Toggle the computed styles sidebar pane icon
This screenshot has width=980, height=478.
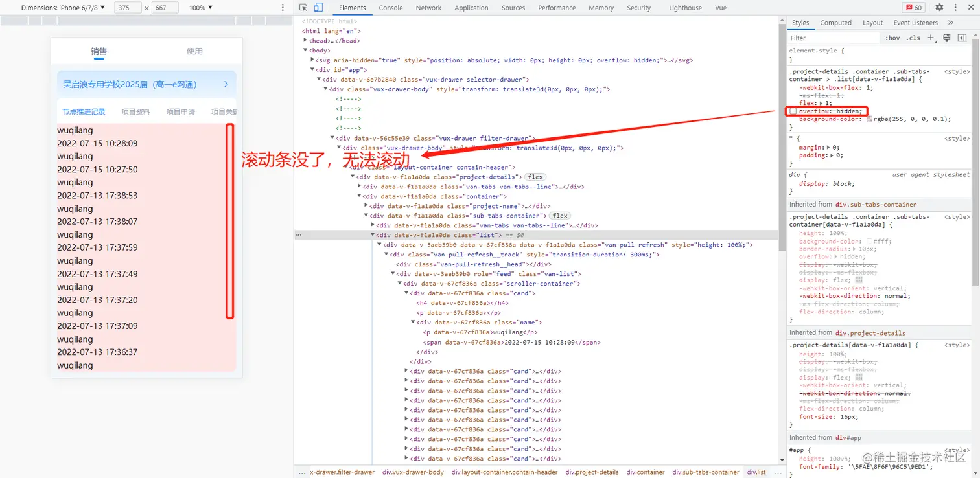pos(962,38)
